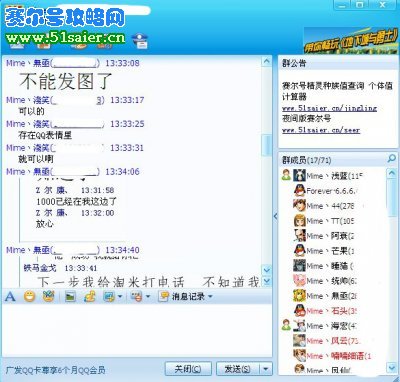Screen dimensions: 400x382
Task: Click avatar of member Mime、风云
Action: click(299, 340)
